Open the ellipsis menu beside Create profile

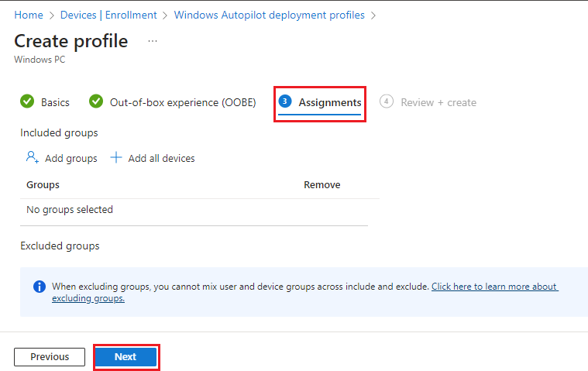tap(152, 41)
